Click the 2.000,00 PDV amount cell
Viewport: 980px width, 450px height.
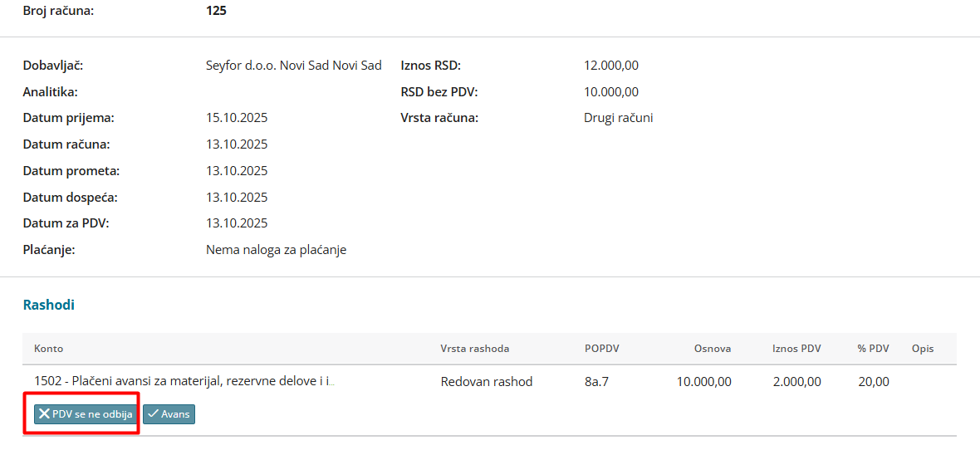coord(796,382)
